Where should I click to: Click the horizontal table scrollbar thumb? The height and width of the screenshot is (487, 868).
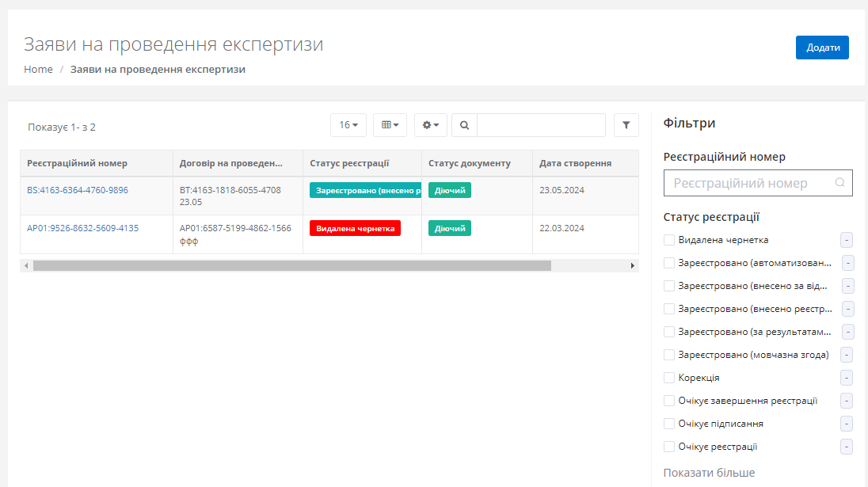pos(291,266)
